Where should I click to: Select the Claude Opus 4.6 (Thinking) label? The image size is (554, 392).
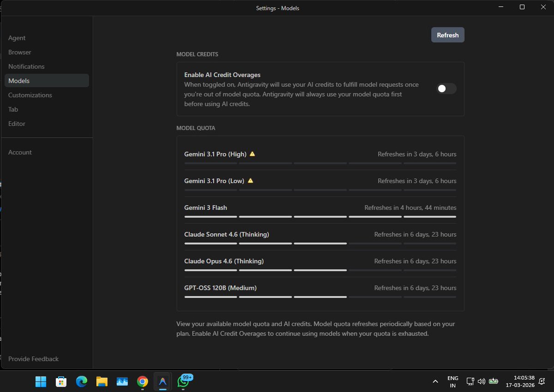[224, 261]
